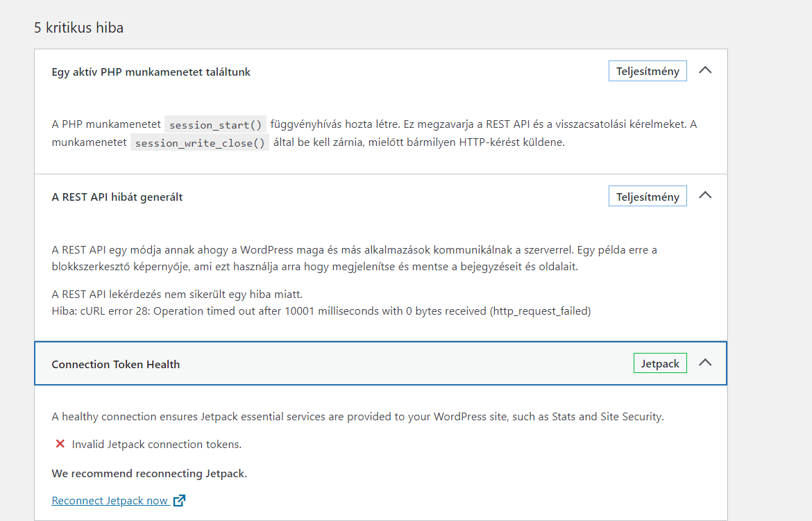Viewport: 812px width, 521px height.
Task: Click the Jetpack badge
Action: (x=660, y=363)
